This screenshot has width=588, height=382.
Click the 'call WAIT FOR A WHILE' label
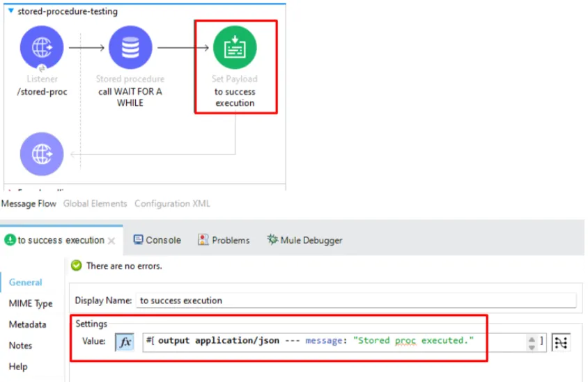pyautogui.click(x=130, y=97)
